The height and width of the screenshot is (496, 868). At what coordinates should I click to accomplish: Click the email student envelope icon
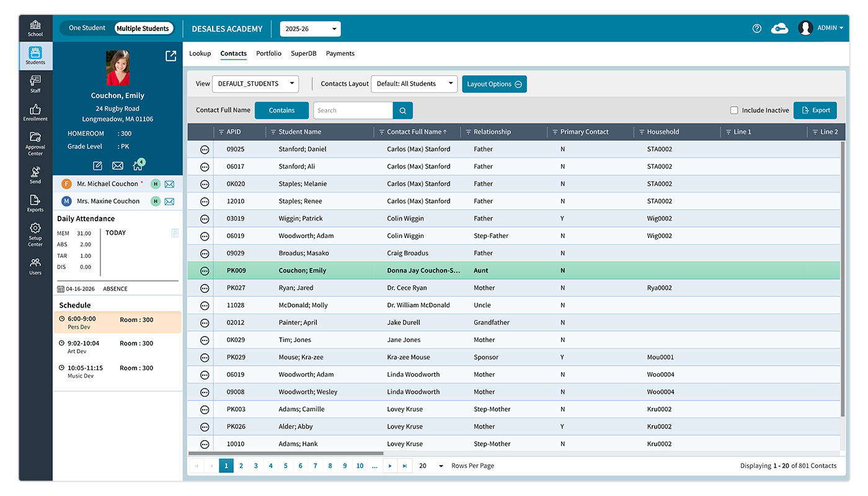coord(117,166)
